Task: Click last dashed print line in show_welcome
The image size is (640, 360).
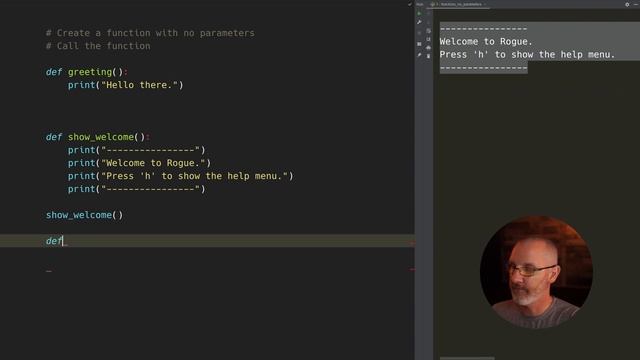Action: [x=136, y=189]
